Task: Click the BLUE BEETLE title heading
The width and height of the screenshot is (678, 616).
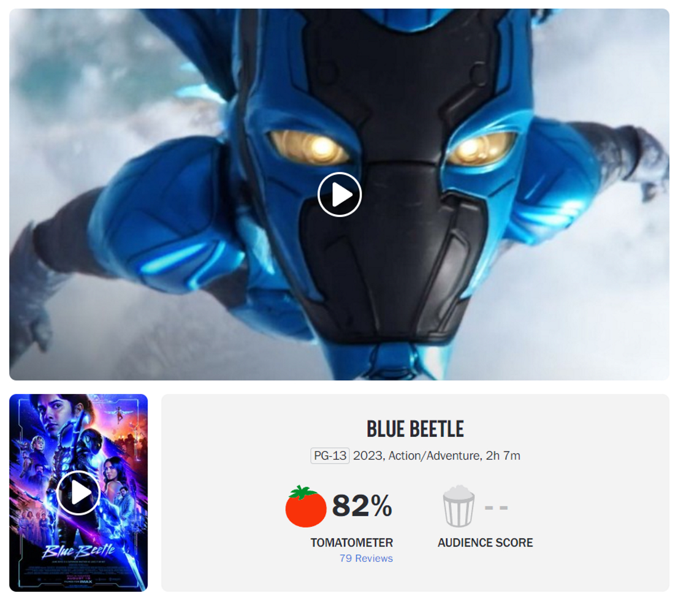Action: click(x=415, y=429)
